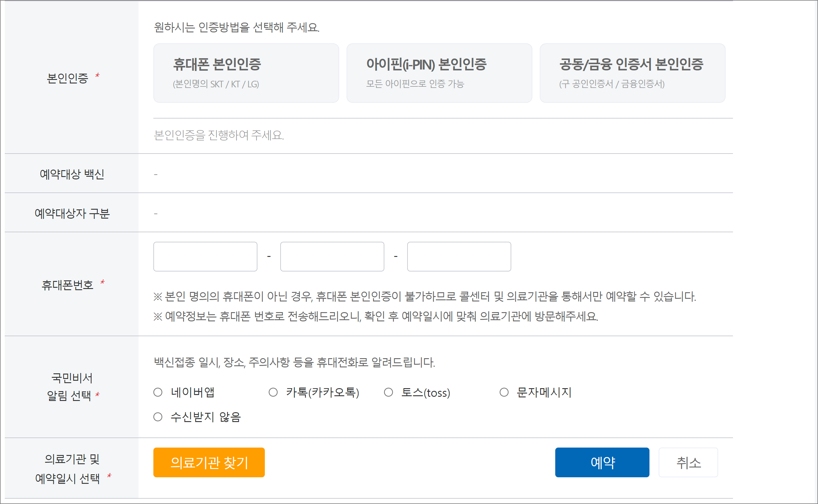The image size is (818, 504).
Task: Click 수신받지 않음 label text
Action: click(x=205, y=417)
